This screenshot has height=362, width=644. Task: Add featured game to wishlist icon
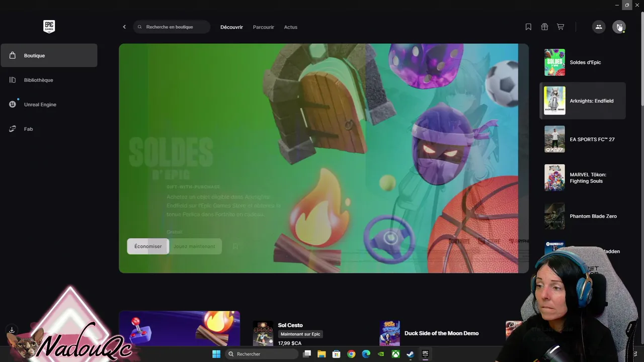[x=235, y=246]
